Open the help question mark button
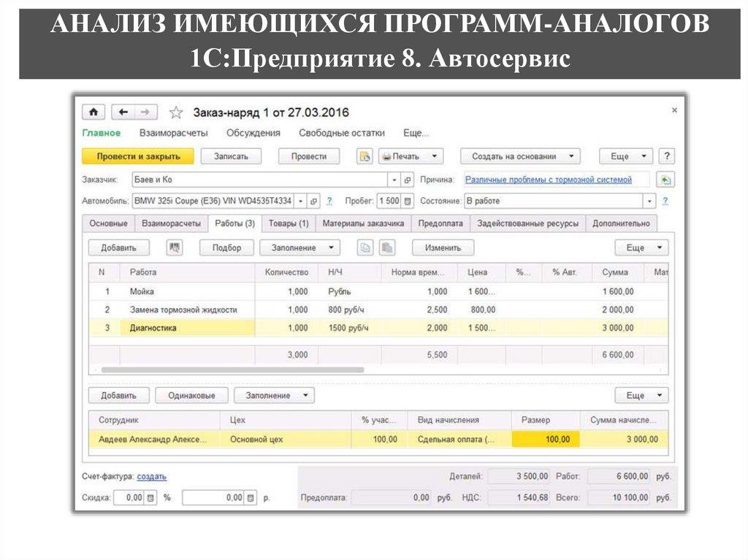This screenshot has height=560, width=748. click(x=665, y=156)
